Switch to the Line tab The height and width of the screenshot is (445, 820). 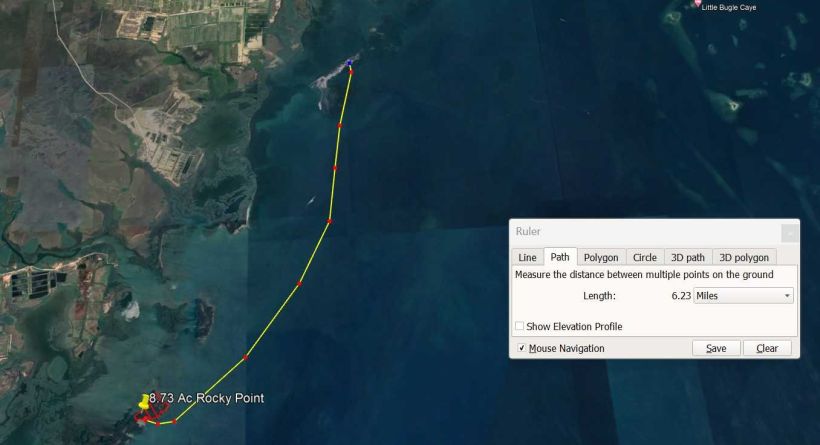[527, 257]
